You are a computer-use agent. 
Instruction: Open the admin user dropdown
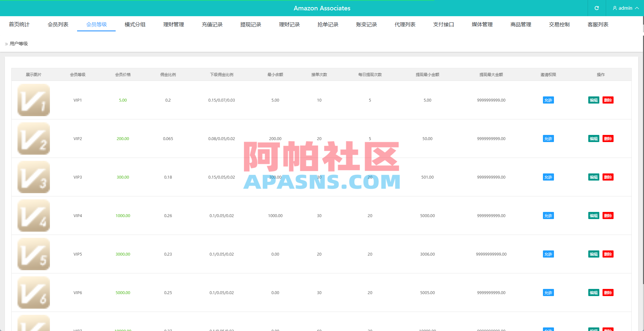(x=626, y=8)
